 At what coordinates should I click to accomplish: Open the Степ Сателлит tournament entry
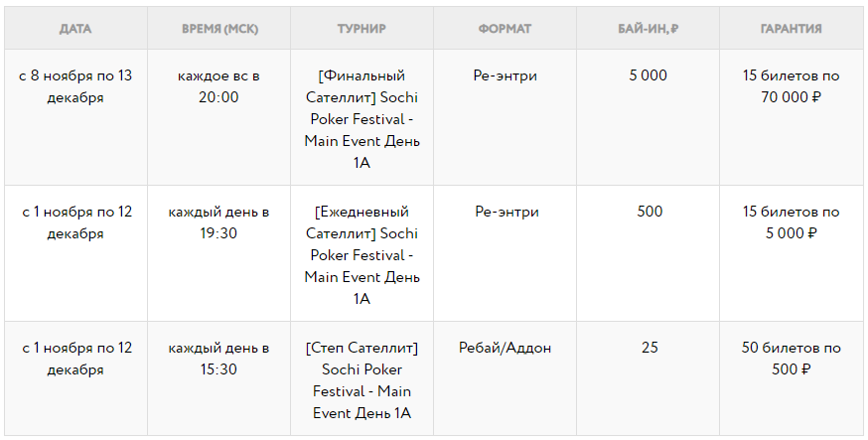point(362,380)
